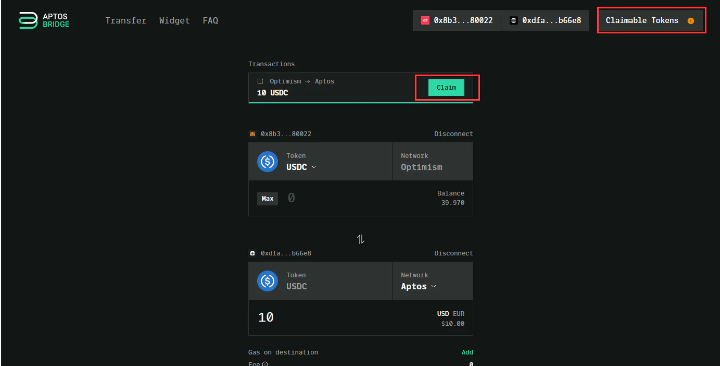This screenshot has width=720, height=366.
Task: Click the Aptos Bridge logo
Action: [x=44, y=20]
